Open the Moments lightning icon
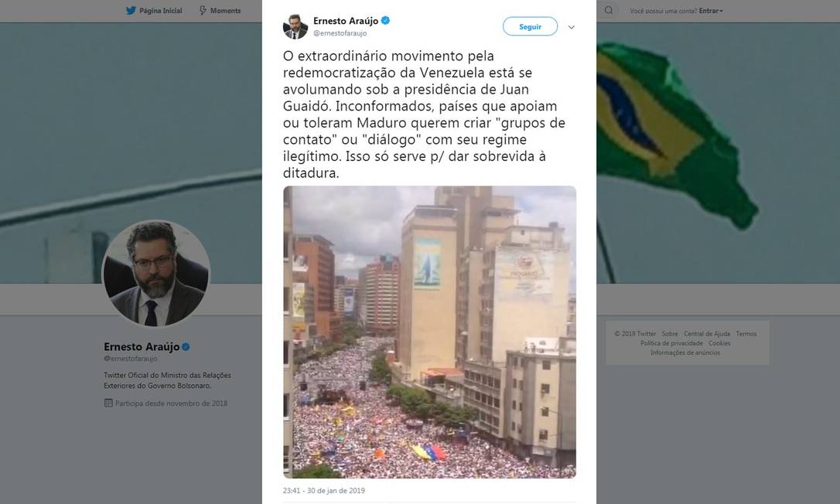840x504 pixels. pos(203,10)
